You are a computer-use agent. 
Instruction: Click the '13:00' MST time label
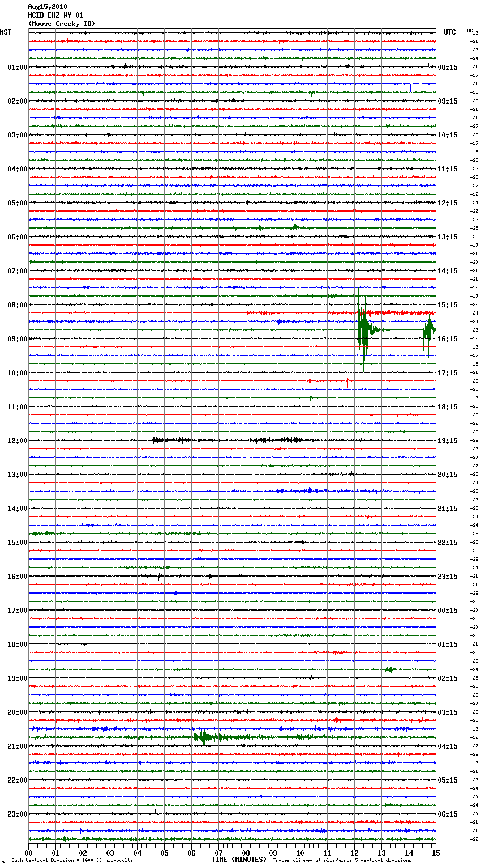point(18,475)
